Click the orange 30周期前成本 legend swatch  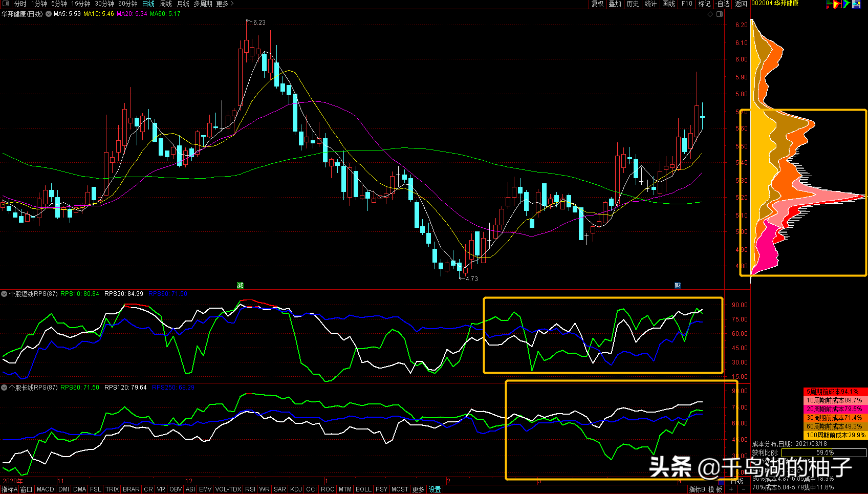click(x=836, y=418)
